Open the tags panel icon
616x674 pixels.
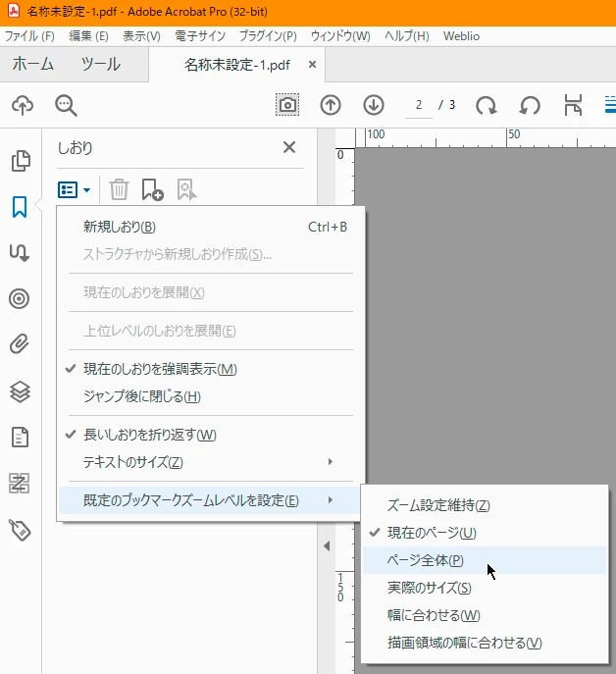point(20,530)
